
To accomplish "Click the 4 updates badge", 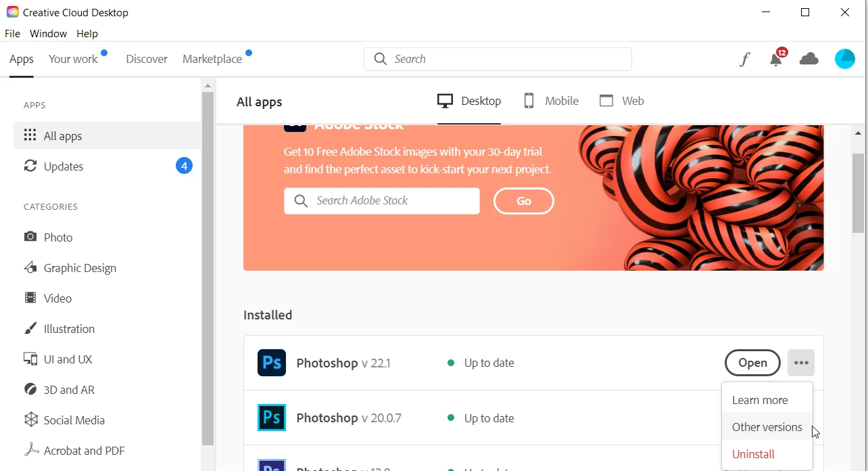I will tap(184, 166).
